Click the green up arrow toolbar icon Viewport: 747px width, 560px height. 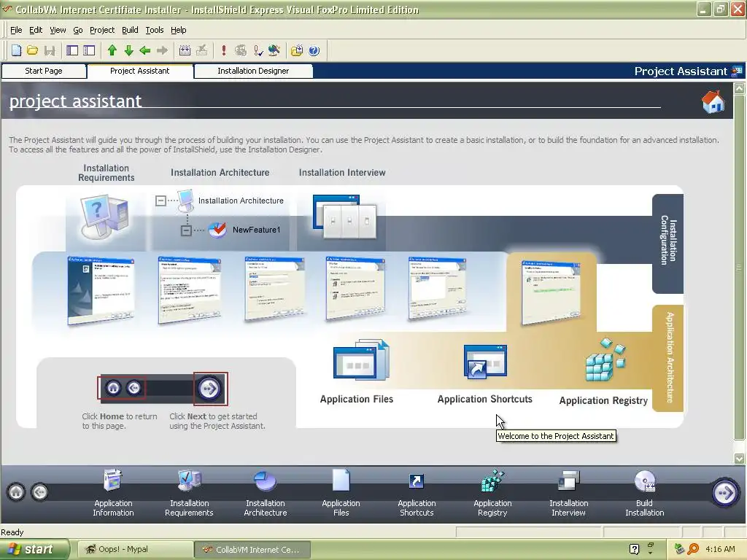(112, 50)
